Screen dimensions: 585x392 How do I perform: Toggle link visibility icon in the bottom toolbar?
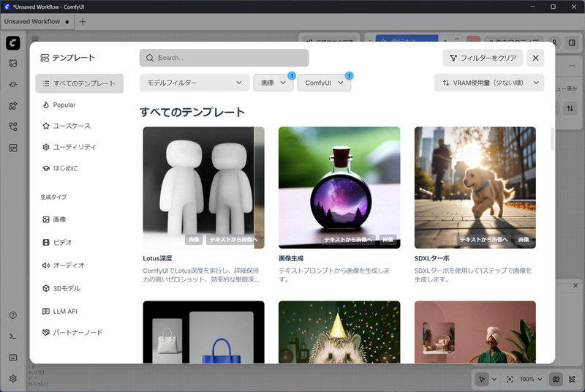(x=572, y=380)
